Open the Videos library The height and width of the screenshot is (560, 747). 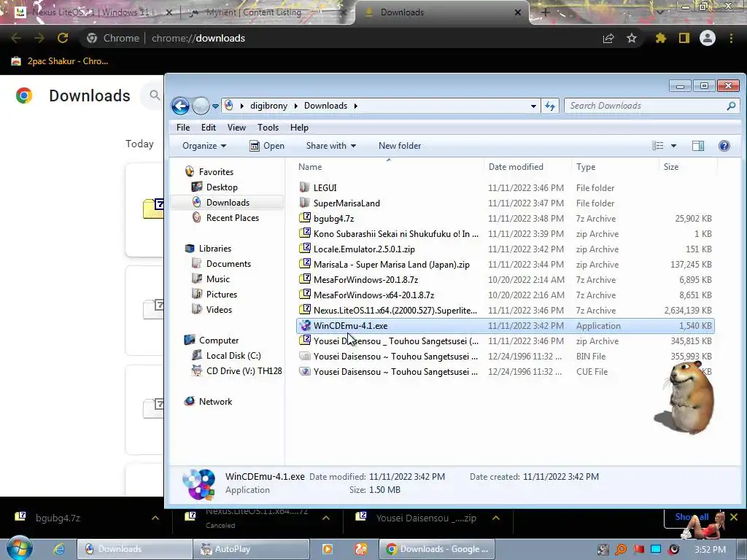(219, 309)
